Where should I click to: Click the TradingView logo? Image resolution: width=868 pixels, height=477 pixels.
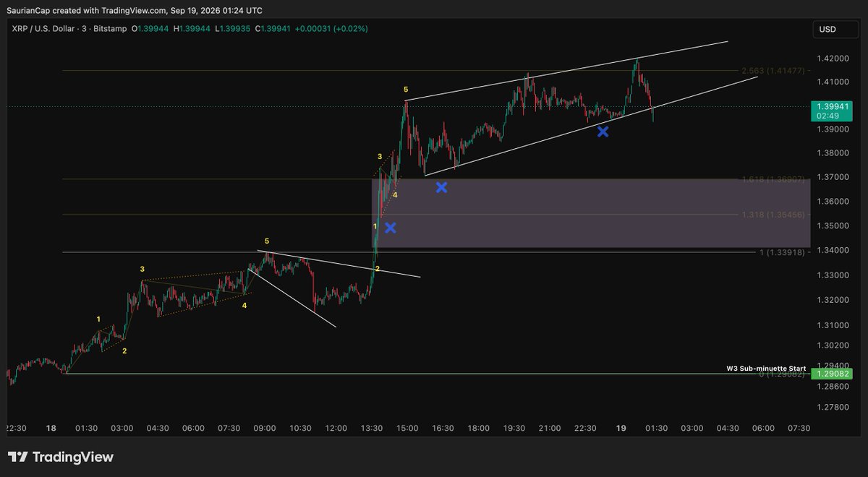coord(61,457)
